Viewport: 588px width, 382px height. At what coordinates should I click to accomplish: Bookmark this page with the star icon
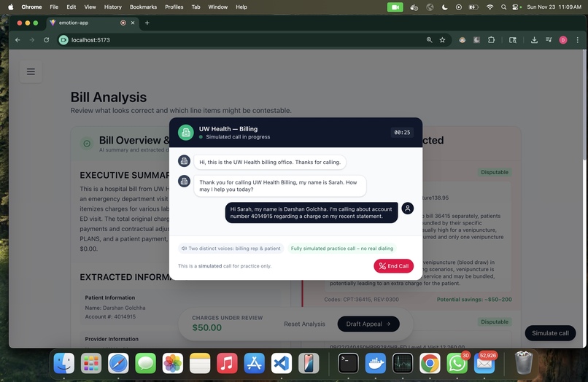click(443, 40)
